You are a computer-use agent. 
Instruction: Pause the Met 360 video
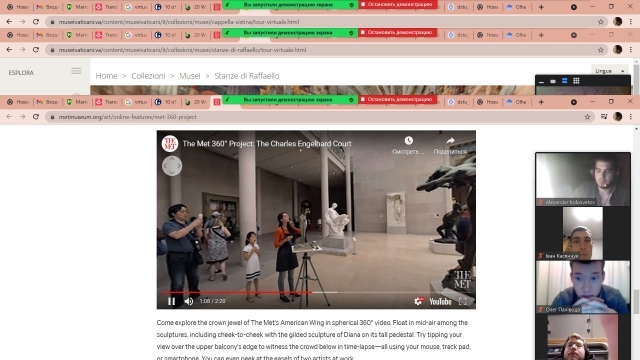(x=171, y=301)
